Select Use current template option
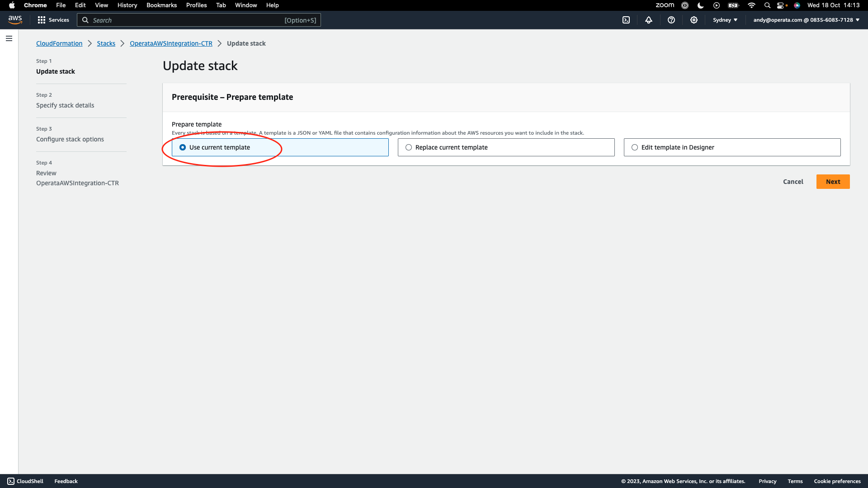The image size is (868, 488). [x=183, y=147]
